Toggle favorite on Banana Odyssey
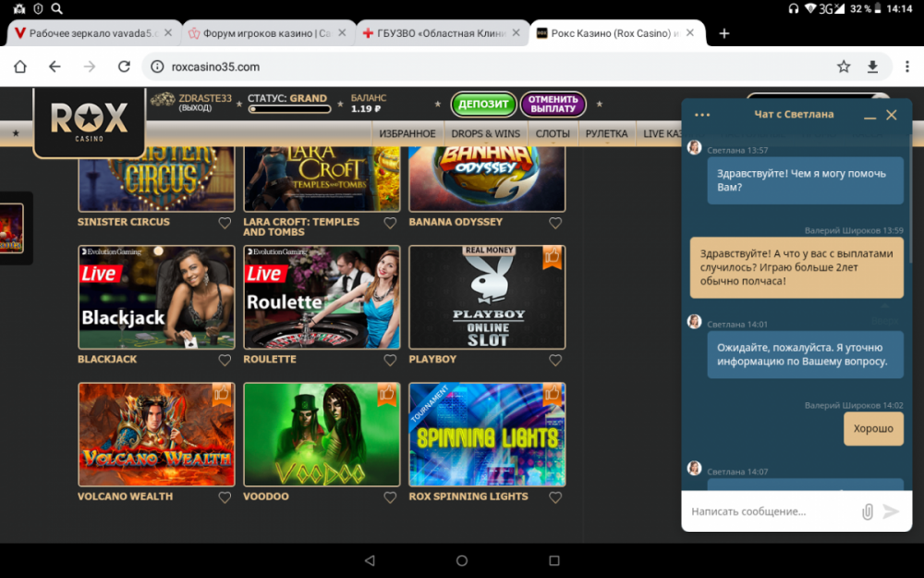Viewport: 924px width, 578px height. (x=555, y=223)
